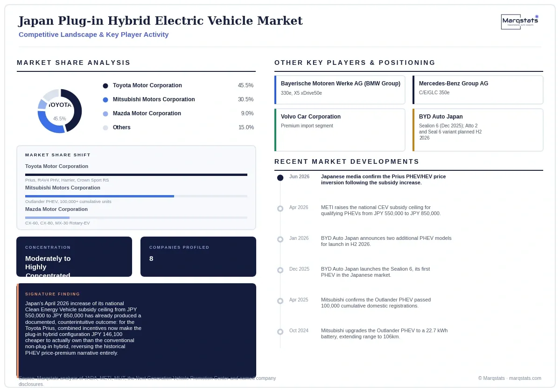Select the Oct 2024 timeline marker
Image resolution: width=560 pixels, height=392 pixels.
coord(280,332)
